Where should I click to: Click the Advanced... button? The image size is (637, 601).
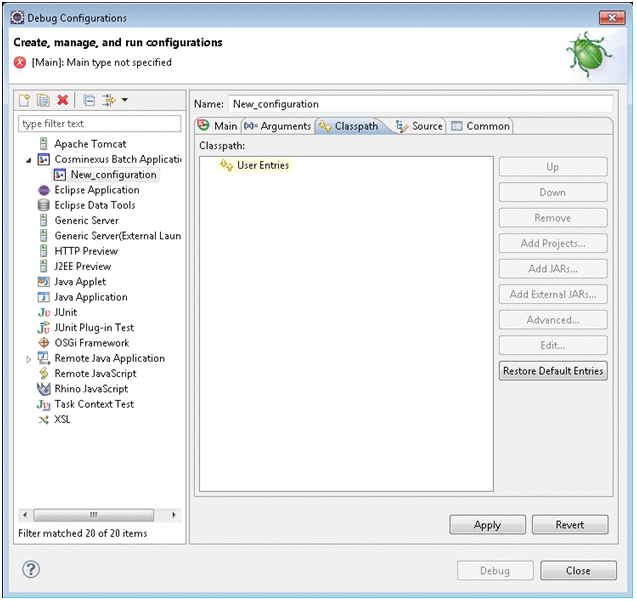tap(553, 320)
